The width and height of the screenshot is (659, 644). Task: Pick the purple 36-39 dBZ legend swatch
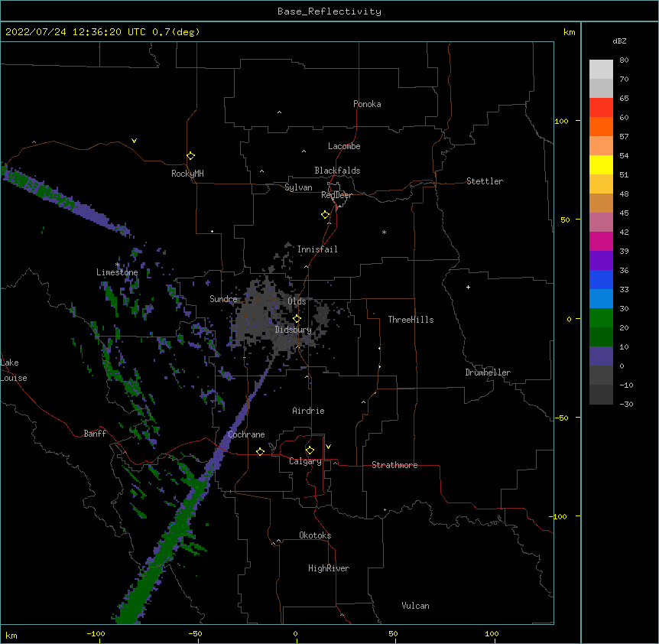pyautogui.click(x=601, y=261)
